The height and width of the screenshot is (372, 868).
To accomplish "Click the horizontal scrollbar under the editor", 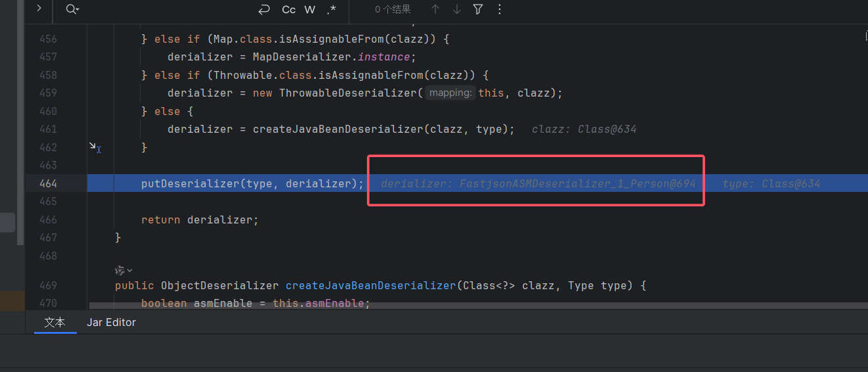I will pos(460,305).
